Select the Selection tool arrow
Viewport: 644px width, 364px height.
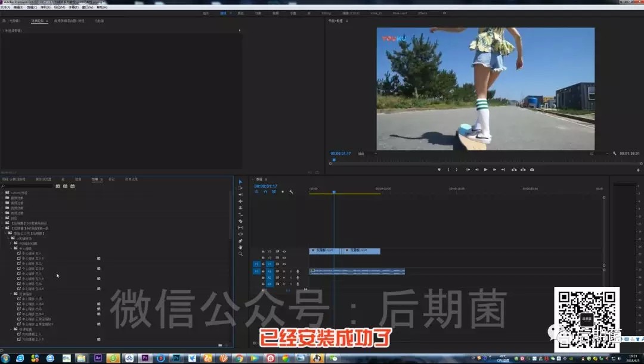(x=240, y=182)
